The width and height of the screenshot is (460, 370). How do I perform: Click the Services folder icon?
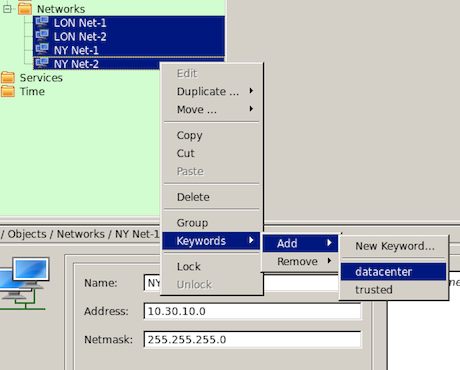[8, 77]
